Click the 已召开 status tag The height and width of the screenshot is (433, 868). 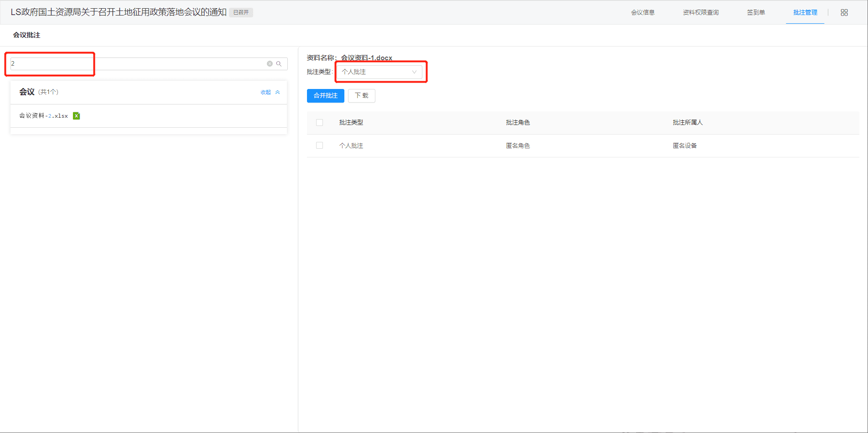tap(241, 12)
